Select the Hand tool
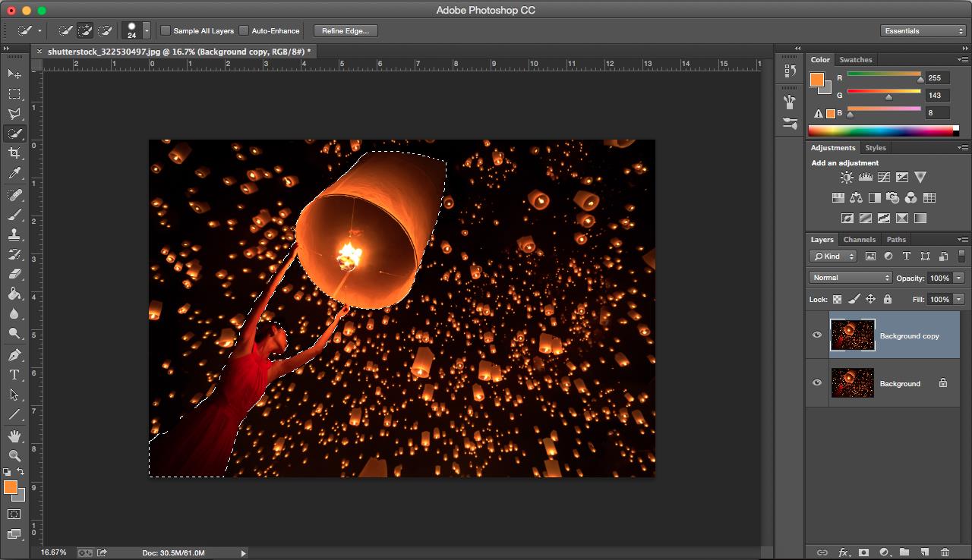This screenshot has width=972, height=560. (x=14, y=436)
